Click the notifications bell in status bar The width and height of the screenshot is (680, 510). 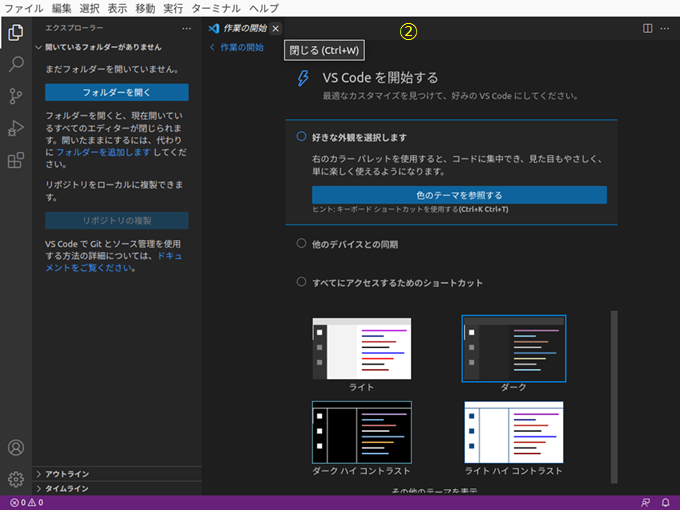[x=664, y=502]
